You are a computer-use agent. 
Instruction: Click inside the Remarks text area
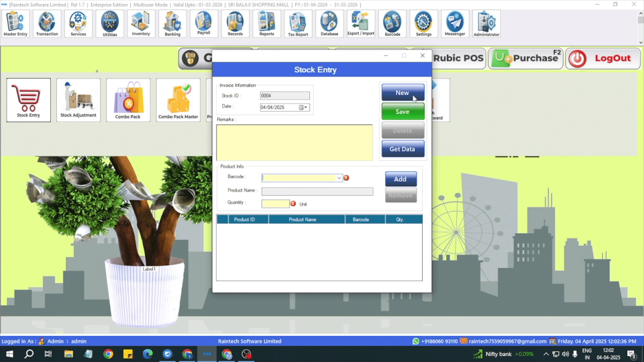(x=294, y=142)
